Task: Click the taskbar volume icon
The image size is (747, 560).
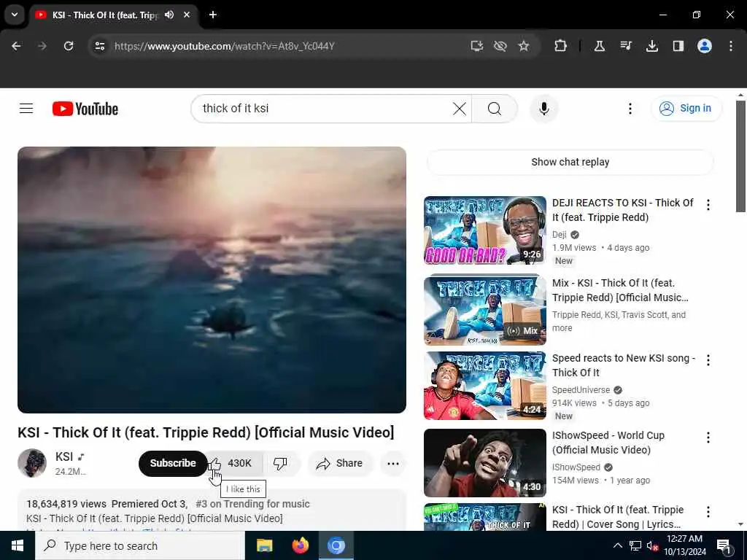Action: coord(652,545)
